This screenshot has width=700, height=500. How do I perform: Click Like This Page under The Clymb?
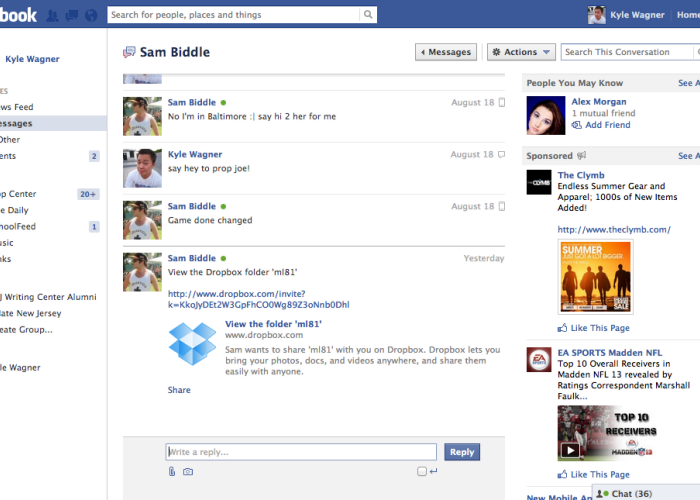600,328
